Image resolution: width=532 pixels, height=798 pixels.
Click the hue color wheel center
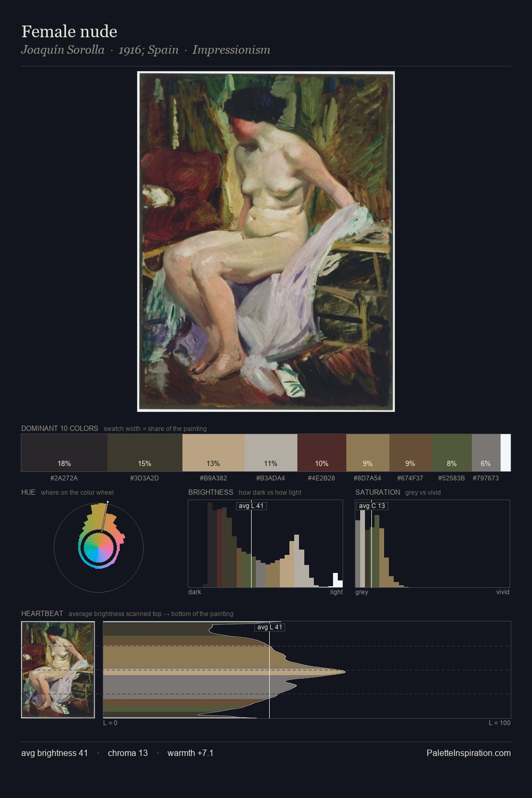pos(98,546)
